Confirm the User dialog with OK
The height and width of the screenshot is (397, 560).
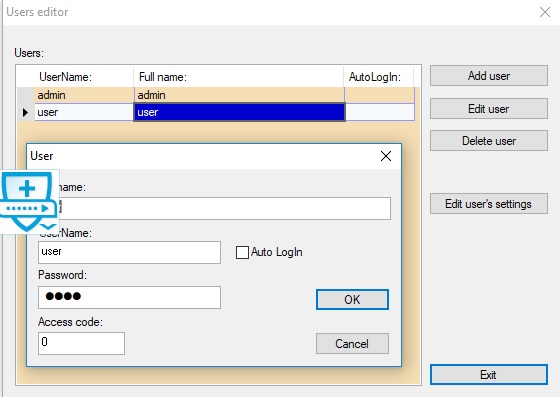coord(352,299)
